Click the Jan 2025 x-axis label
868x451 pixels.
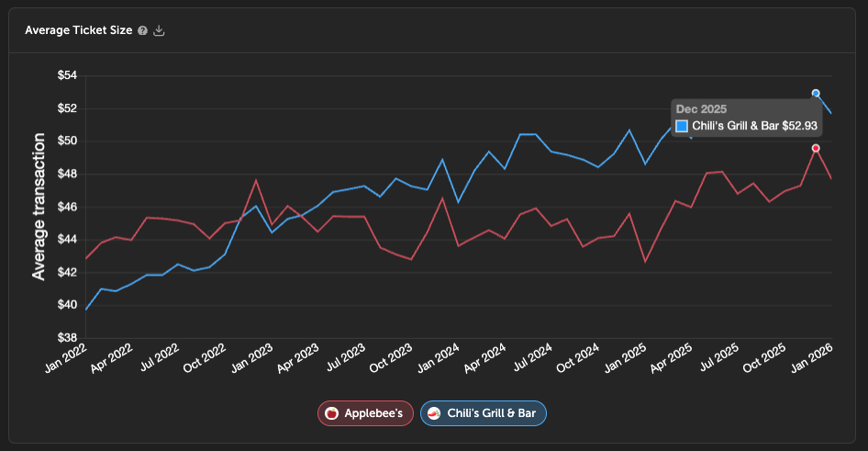pos(626,358)
